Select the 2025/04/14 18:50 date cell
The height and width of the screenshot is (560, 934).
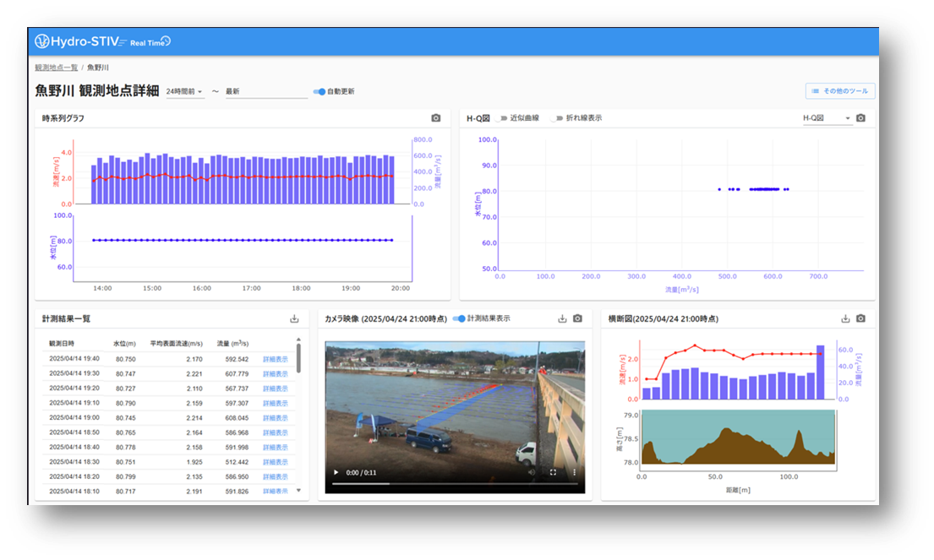(x=74, y=432)
